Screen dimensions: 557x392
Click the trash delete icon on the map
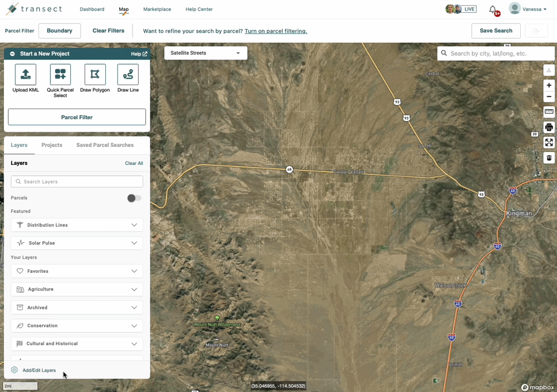click(549, 158)
